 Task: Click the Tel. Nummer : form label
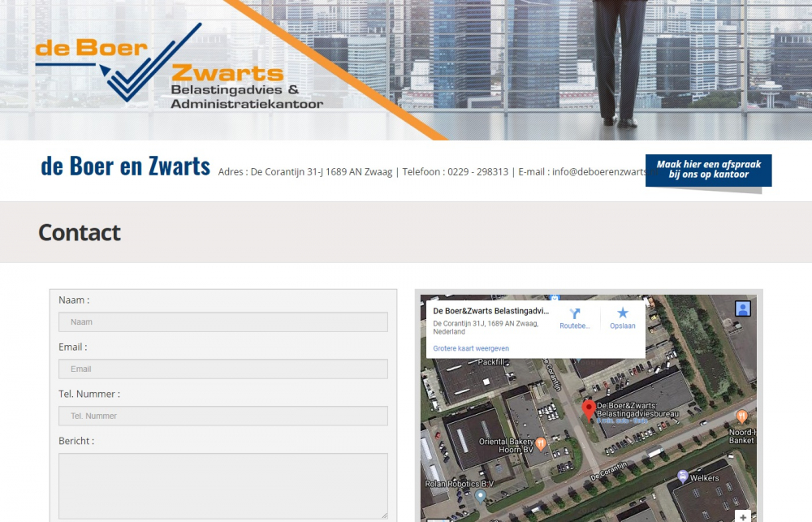(x=89, y=394)
